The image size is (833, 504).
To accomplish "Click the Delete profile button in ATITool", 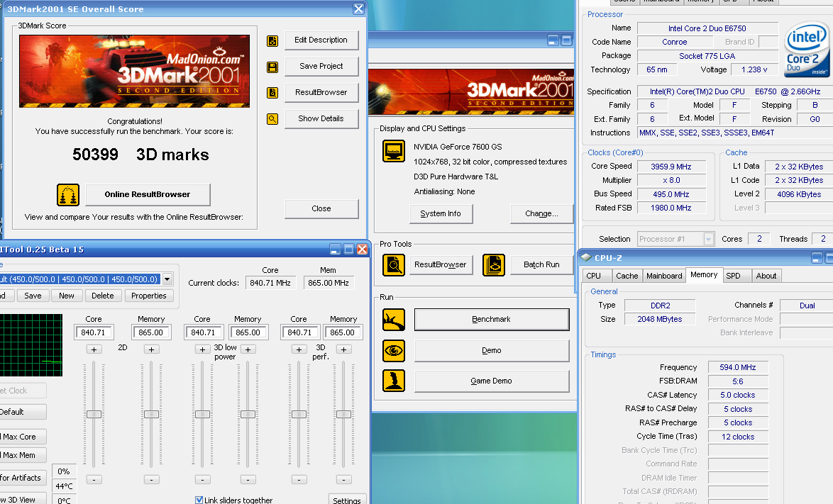I will (x=103, y=296).
